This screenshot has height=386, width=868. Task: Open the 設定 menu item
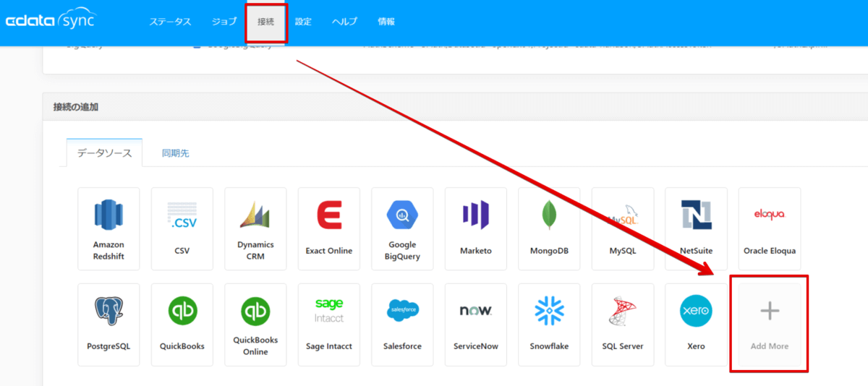coord(303,22)
